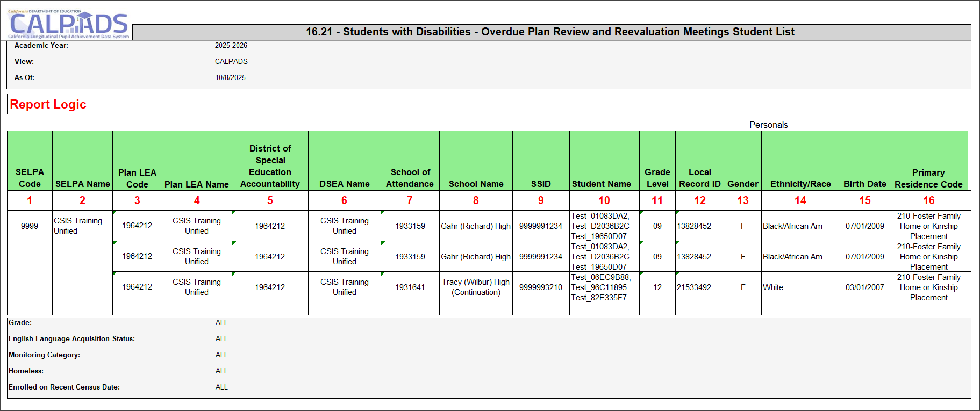Select the academic year value 2025-2026
Image resolution: width=980 pixels, height=411 pixels.
pos(231,46)
